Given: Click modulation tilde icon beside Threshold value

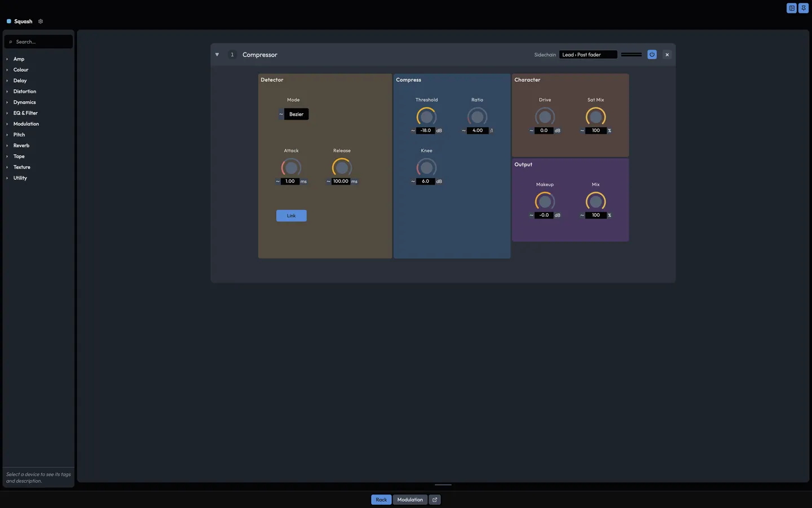Looking at the screenshot, I should pyautogui.click(x=413, y=130).
